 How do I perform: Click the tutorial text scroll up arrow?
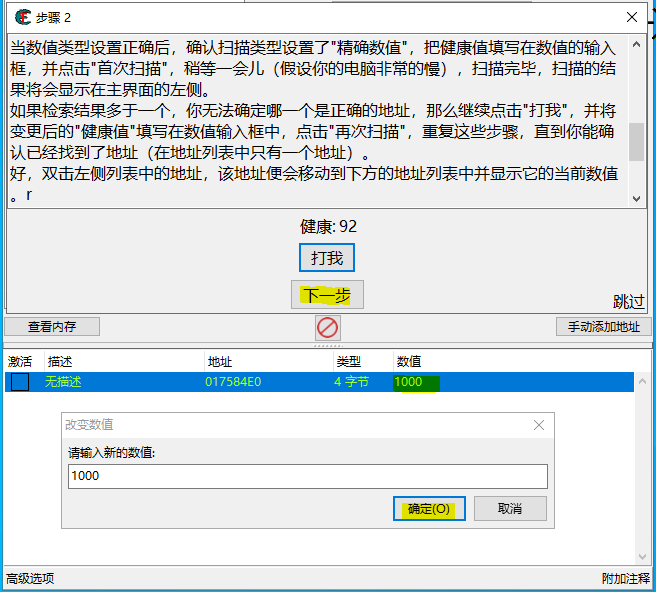pos(636,44)
